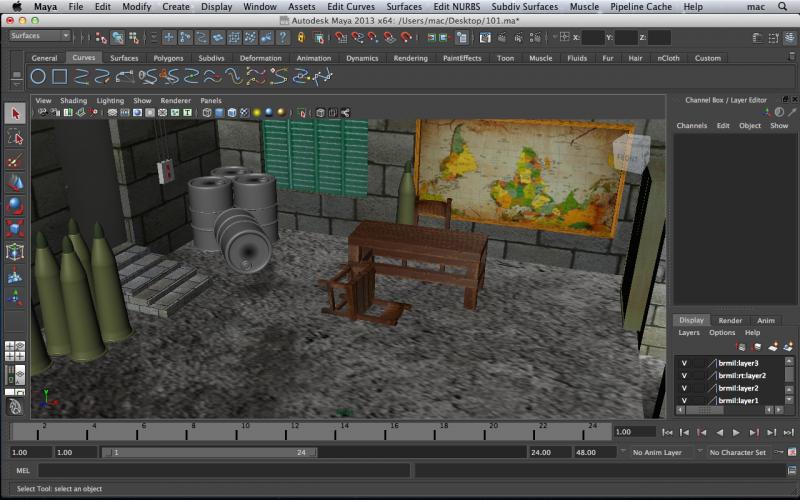Image resolution: width=800 pixels, height=500 pixels.
Task: Expand the No Character Set dropdown
Action: [x=738, y=452]
